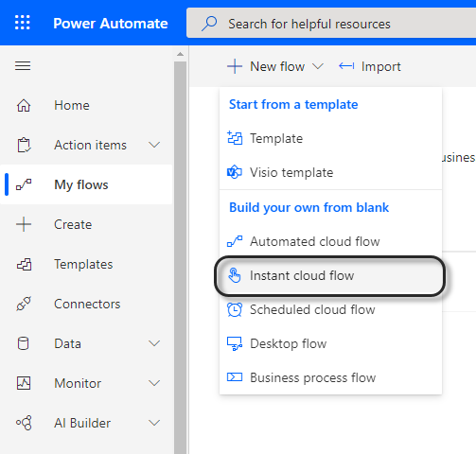Click the Templates icon in sidebar
Image resolution: width=476 pixels, height=454 pixels.
pos(24,264)
